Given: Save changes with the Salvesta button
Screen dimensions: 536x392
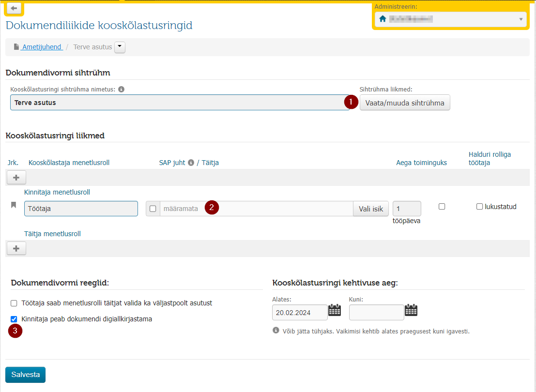Looking at the screenshot, I should 25,375.
